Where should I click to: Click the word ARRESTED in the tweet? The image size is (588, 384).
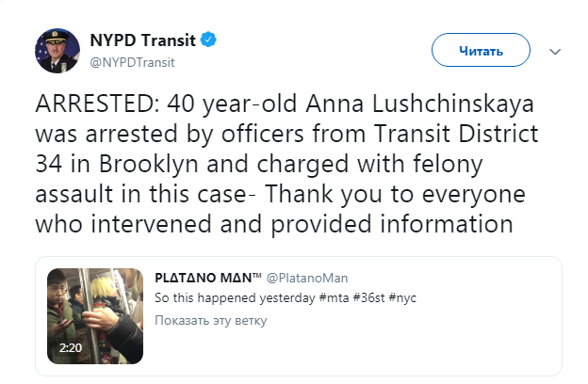click(x=97, y=104)
